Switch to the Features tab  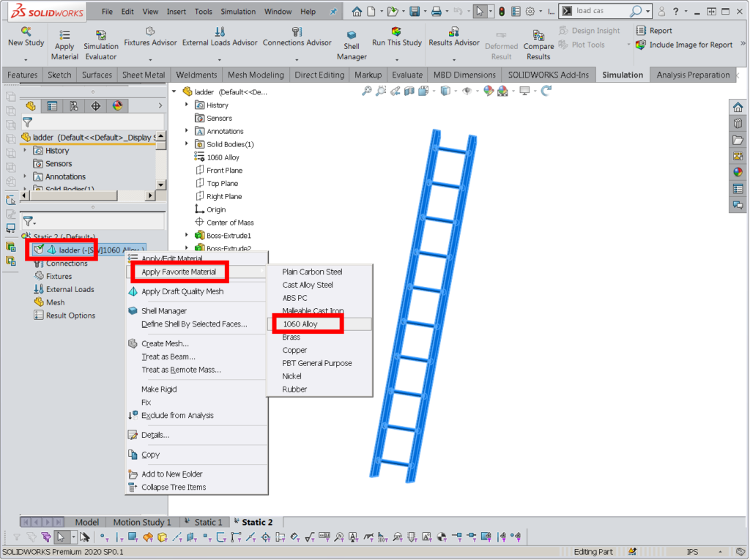pos(22,75)
